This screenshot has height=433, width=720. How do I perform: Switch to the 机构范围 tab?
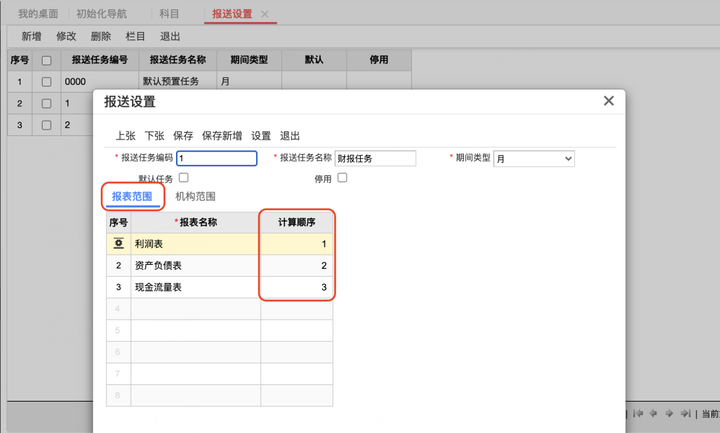[x=195, y=197]
